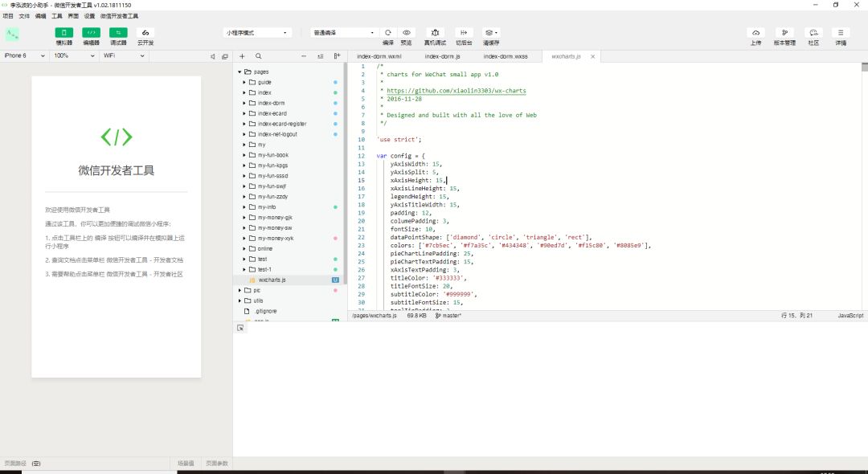This screenshot has height=474, width=868.
Task: Click the minus more-options icon in file panel
Action: coord(303,56)
